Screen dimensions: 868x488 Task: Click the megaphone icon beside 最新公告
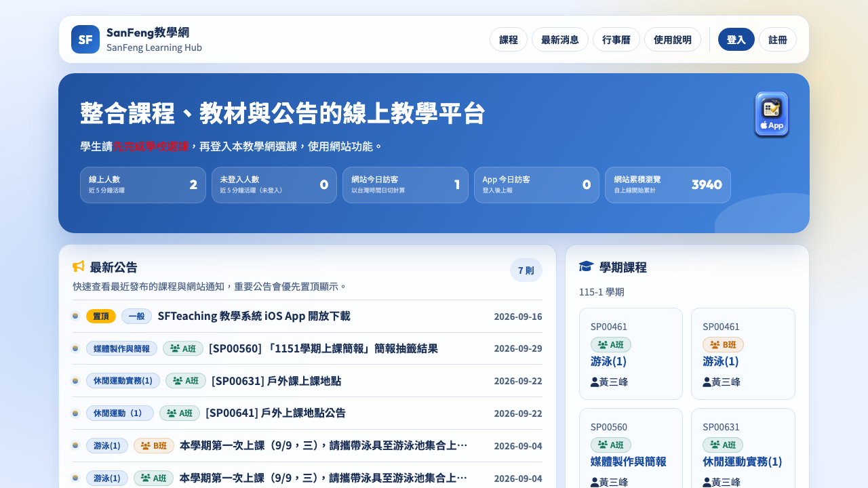[79, 266]
